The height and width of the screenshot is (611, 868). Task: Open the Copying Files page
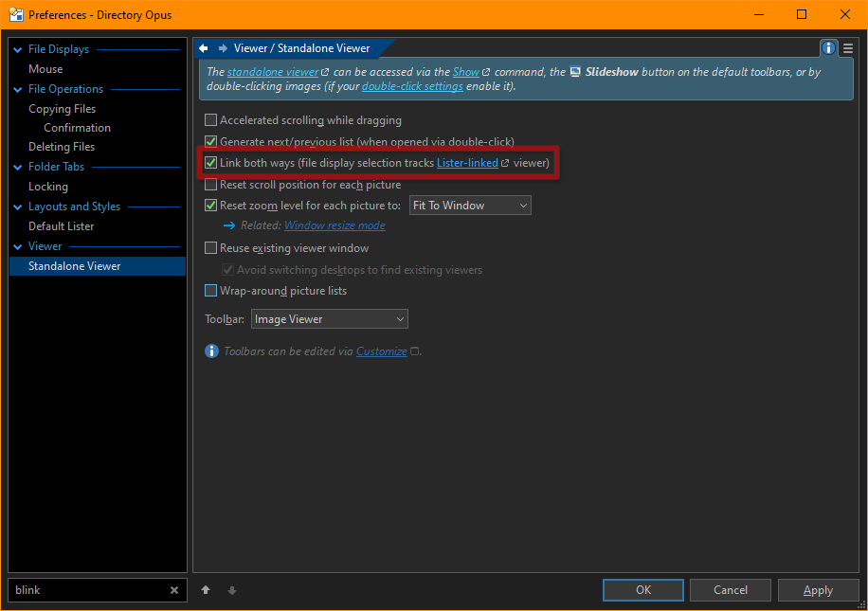pyautogui.click(x=62, y=109)
